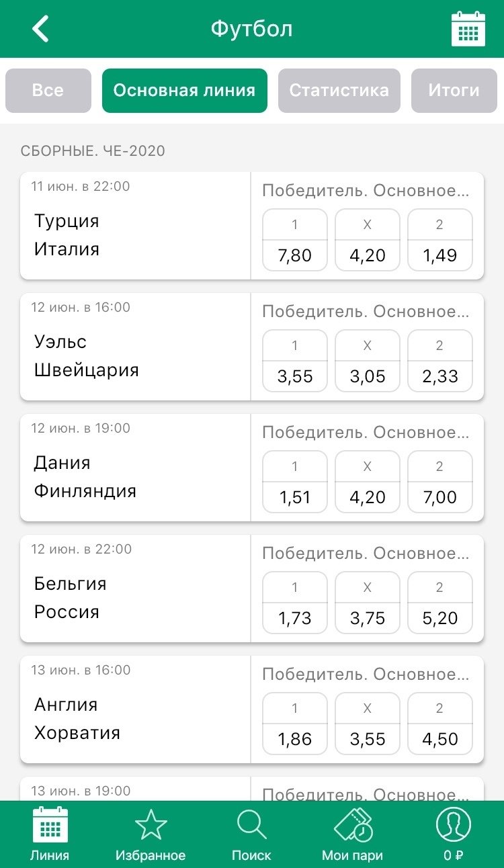Select Russia win odds 5,20
The height and width of the screenshot is (868, 504).
(439, 603)
